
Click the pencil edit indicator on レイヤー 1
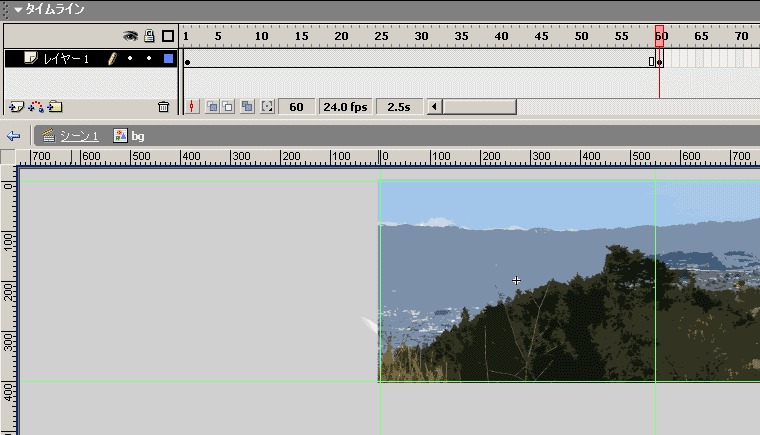coord(112,59)
